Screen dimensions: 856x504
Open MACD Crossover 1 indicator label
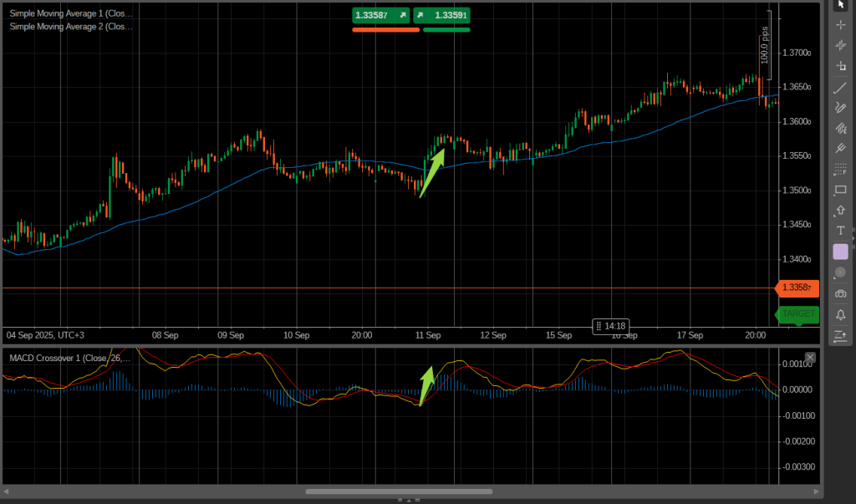coord(69,359)
